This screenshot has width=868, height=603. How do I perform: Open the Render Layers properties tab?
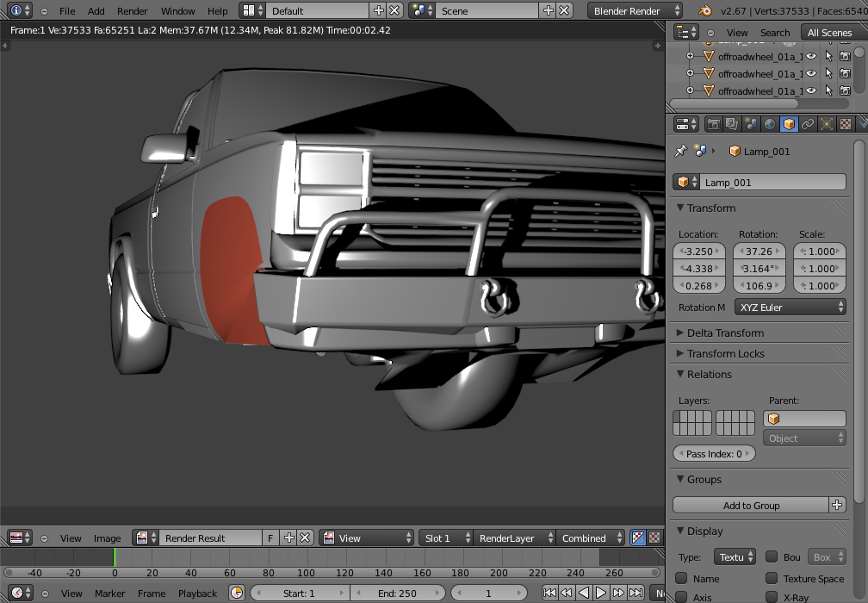[x=732, y=125]
